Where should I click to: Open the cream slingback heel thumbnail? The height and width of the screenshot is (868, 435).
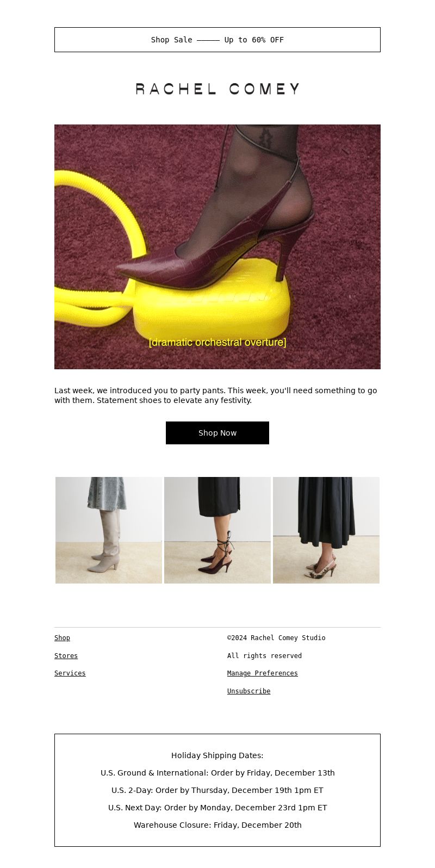point(326,530)
